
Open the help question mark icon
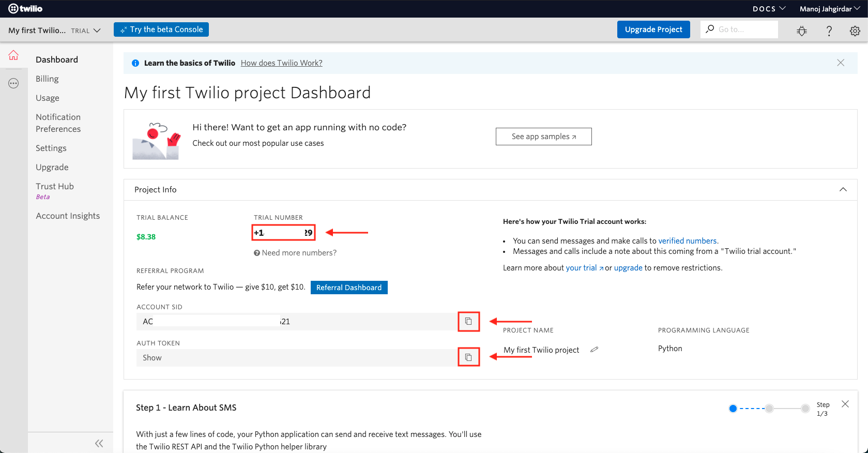(829, 31)
